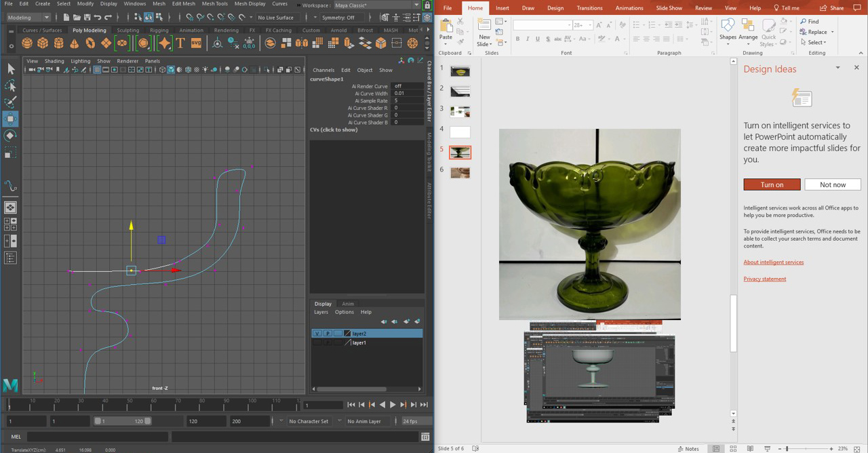The image size is (868, 453).
Task: Click the Redo arrow in Maya status line
Action: [x=108, y=17]
